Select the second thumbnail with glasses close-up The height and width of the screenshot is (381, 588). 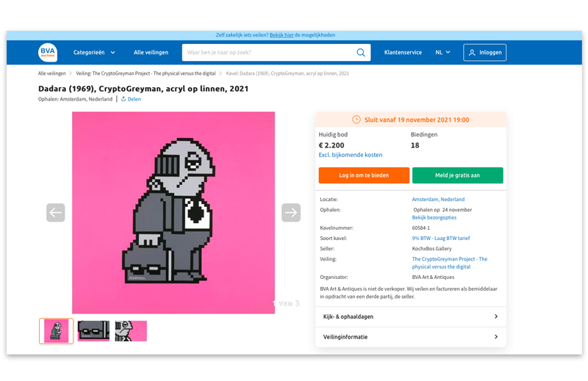[x=93, y=331]
